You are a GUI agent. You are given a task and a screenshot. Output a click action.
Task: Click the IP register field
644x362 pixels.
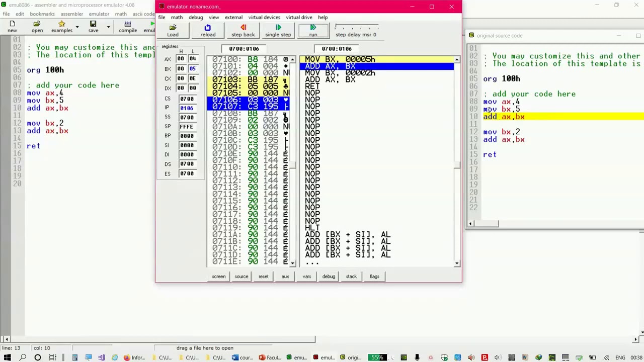pyautogui.click(x=187, y=108)
